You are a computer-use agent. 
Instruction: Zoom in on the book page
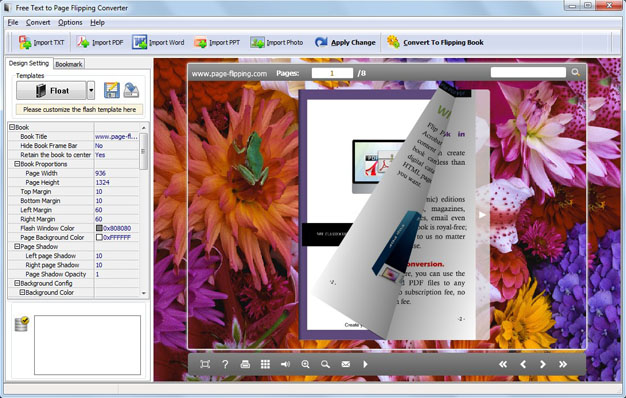tap(305, 364)
